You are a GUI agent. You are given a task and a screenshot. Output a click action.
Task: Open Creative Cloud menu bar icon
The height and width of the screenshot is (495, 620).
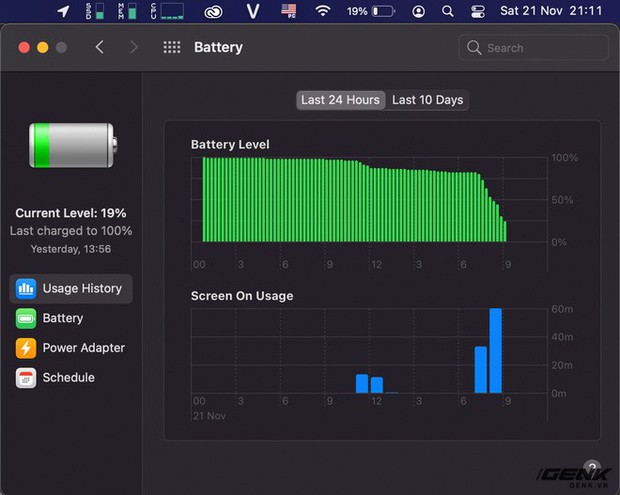(x=214, y=11)
